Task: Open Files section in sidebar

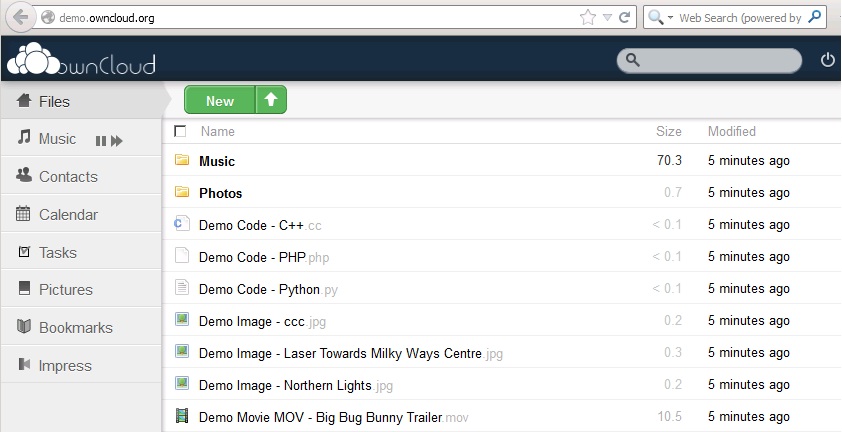Action: 81,101
